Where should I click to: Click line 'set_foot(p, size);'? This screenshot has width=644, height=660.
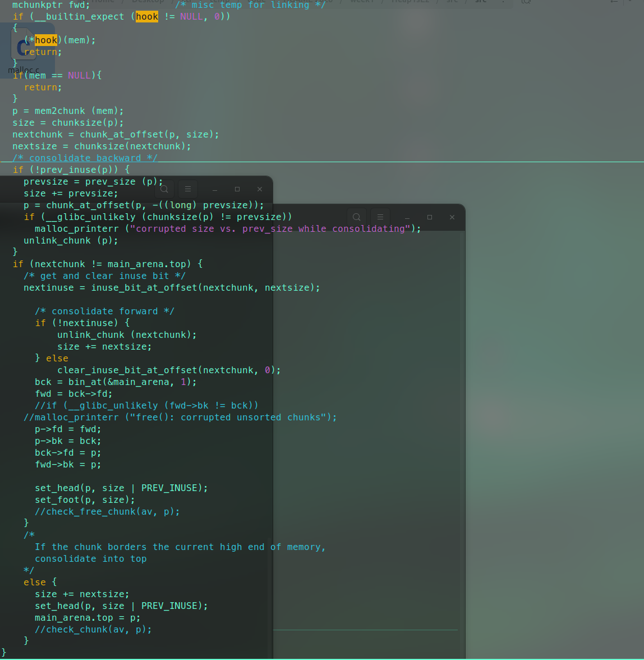85,500
